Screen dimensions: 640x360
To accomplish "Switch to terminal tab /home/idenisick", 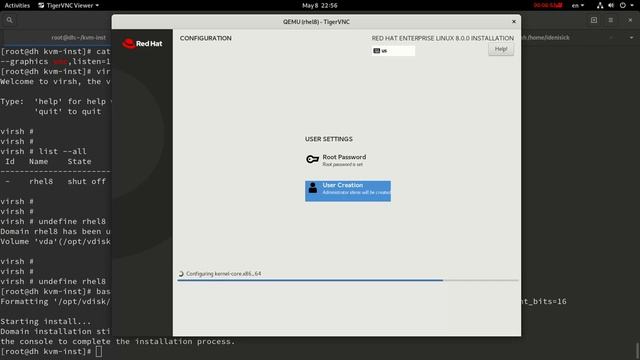I will coord(546,38).
